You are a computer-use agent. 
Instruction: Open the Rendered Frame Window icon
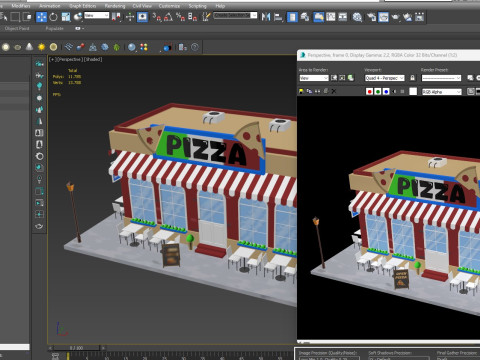click(383, 17)
